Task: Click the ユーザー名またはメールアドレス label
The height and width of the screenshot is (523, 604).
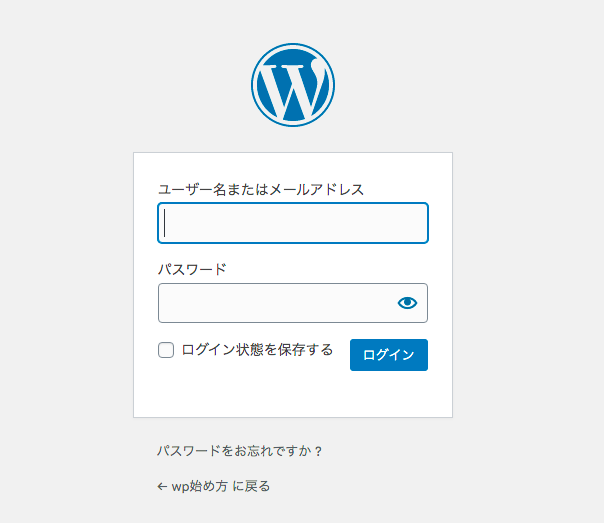Action: click(x=261, y=189)
